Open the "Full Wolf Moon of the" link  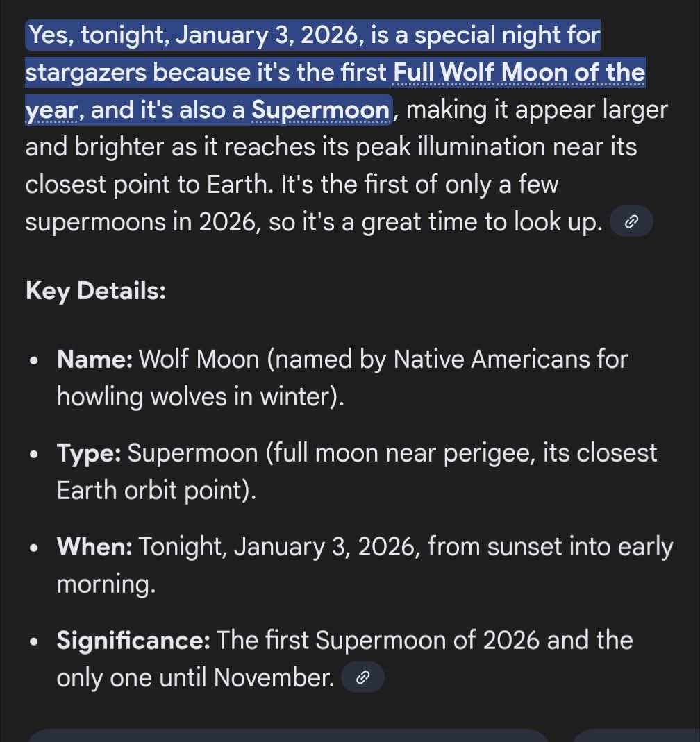pyautogui.click(x=519, y=72)
